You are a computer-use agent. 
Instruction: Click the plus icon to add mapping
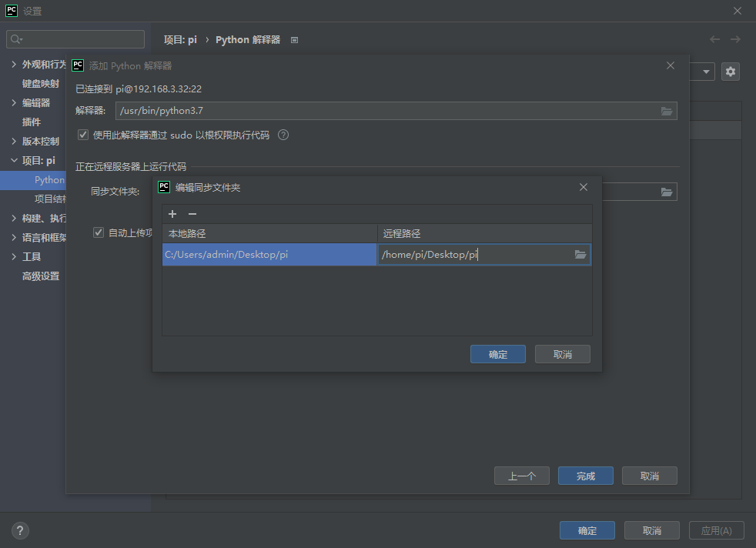(172, 214)
